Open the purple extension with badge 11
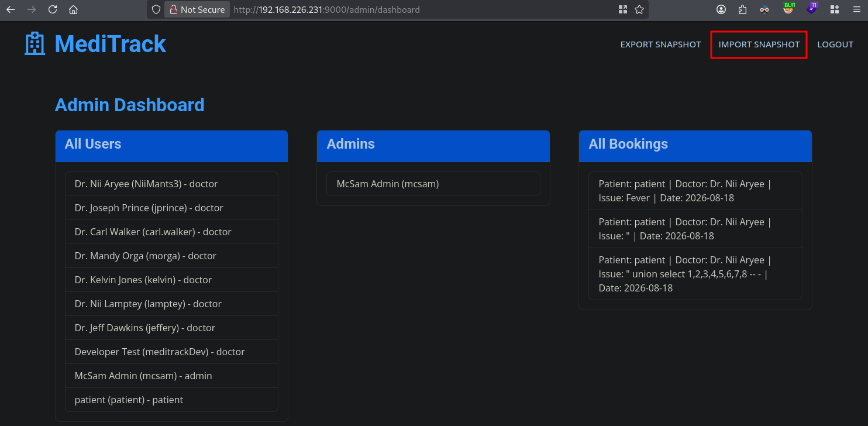Viewport: 868px width, 426px height. point(812,8)
